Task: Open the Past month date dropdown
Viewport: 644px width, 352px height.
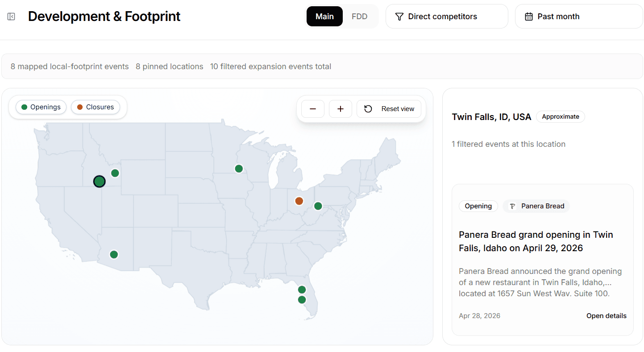Action: click(x=579, y=17)
